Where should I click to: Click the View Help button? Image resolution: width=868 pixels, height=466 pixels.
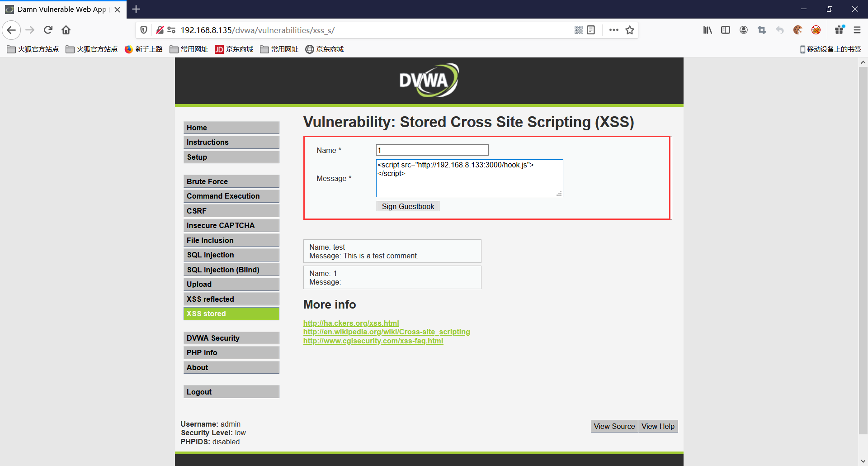click(658, 426)
